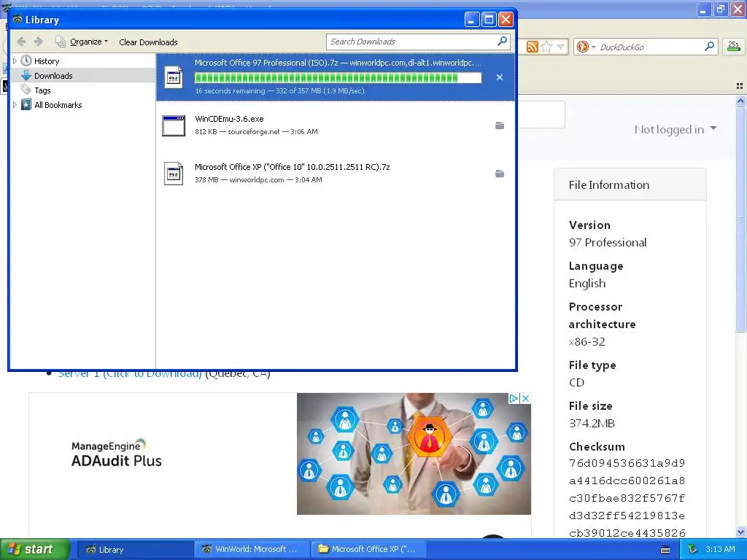Click the 97 Professional version value
The height and width of the screenshot is (560, 747).
coord(608,242)
